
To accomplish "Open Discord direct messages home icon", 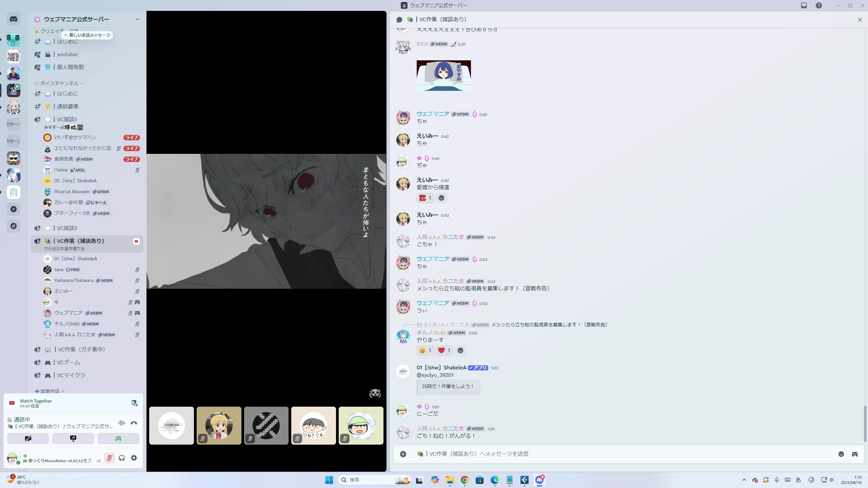I will tap(14, 19).
